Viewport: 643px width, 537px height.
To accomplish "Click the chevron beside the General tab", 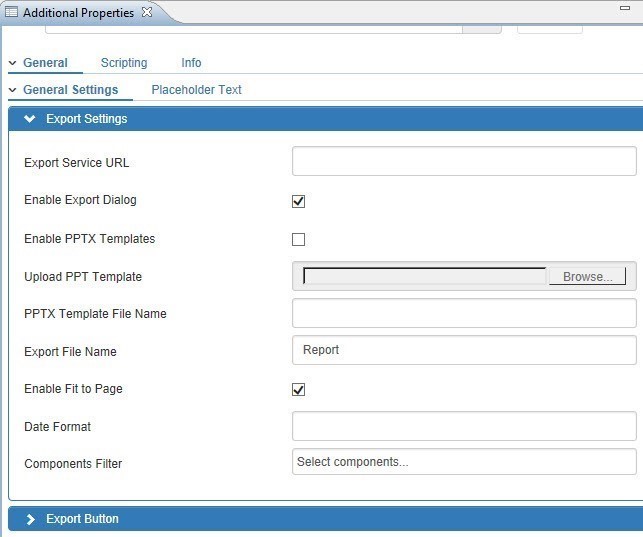I will [12, 63].
